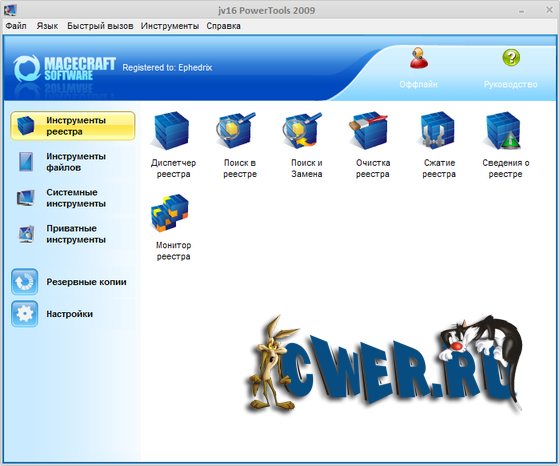The image size is (560, 466).
Task: Click the Резервные копии arrow icon
Action: 24,282
